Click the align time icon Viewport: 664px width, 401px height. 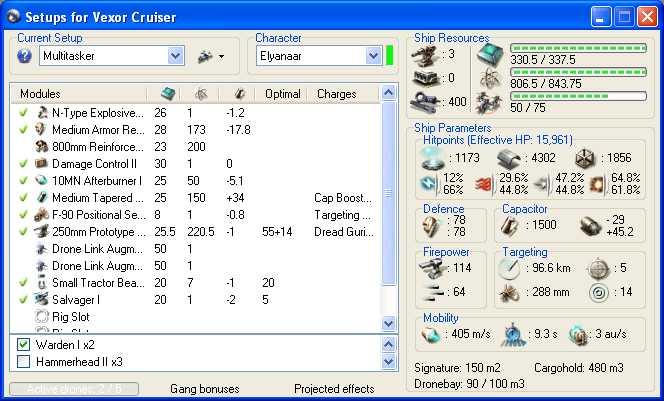513,335
